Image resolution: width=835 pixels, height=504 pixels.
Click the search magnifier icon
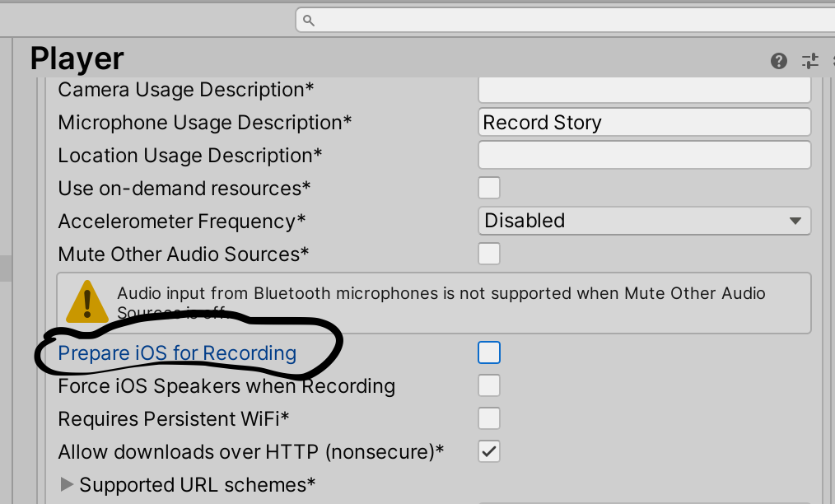(308, 19)
